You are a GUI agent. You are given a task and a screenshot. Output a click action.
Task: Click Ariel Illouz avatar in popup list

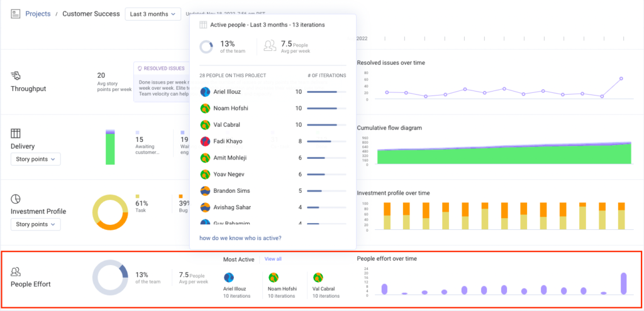click(206, 92)
